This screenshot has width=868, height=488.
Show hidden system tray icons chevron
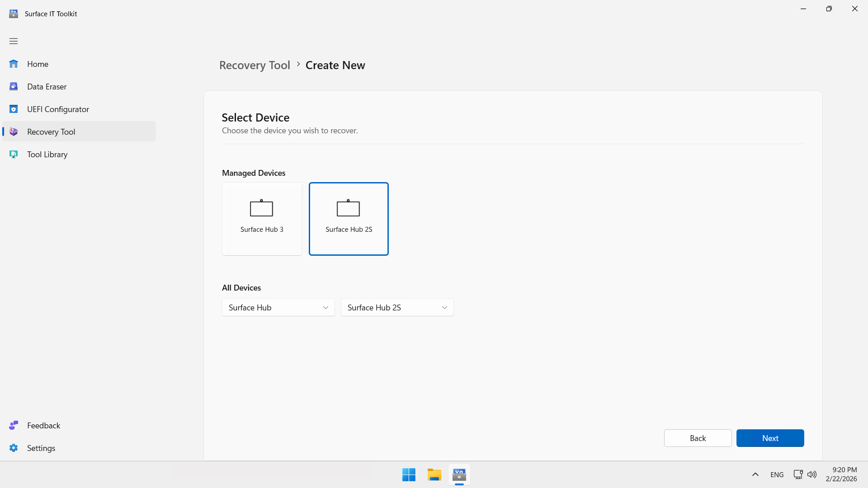pos(755,474)
